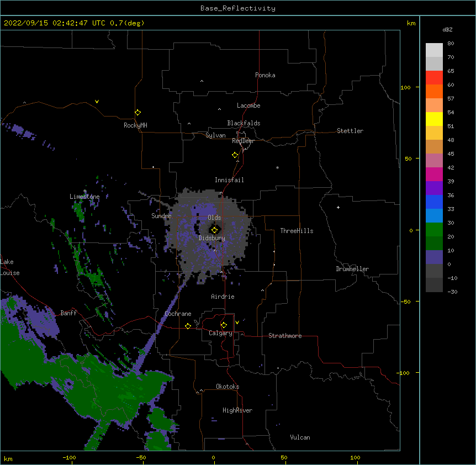The width and height of the screenshot is (476, 465).
Task: Click the 50 tick on right vertical axis
Action: click(x=408, y=158)
